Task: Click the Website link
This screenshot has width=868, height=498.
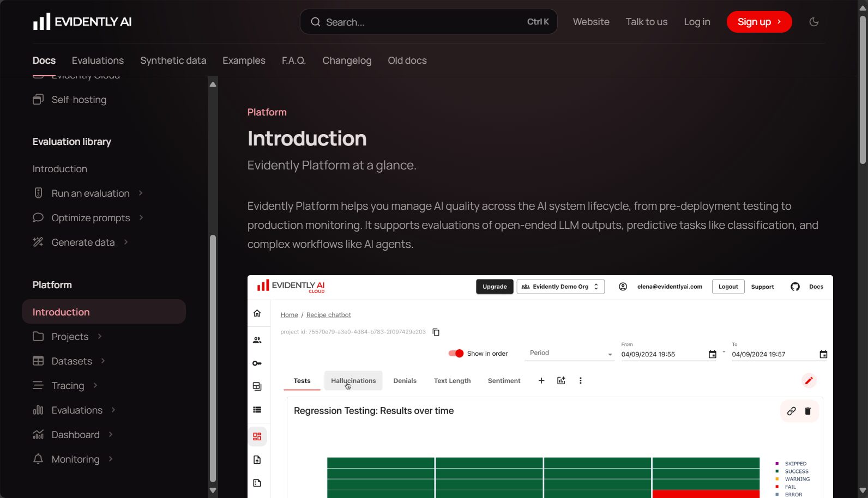Action: [x=591, y=22]
